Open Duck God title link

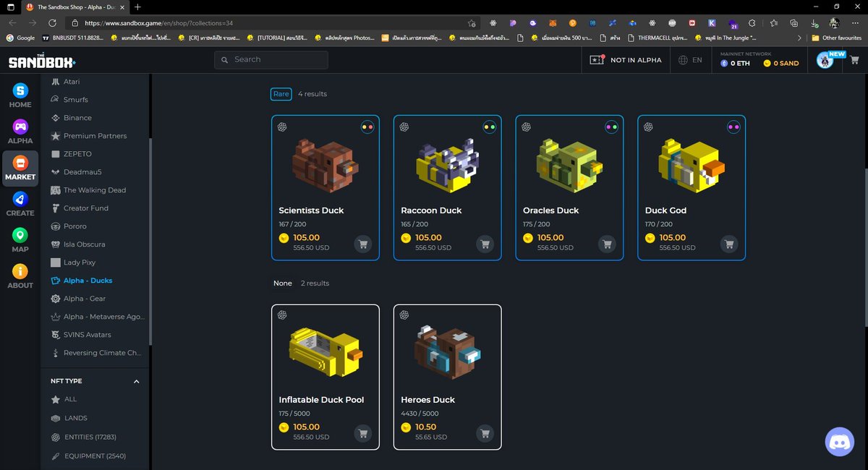(x=665, y=210)
